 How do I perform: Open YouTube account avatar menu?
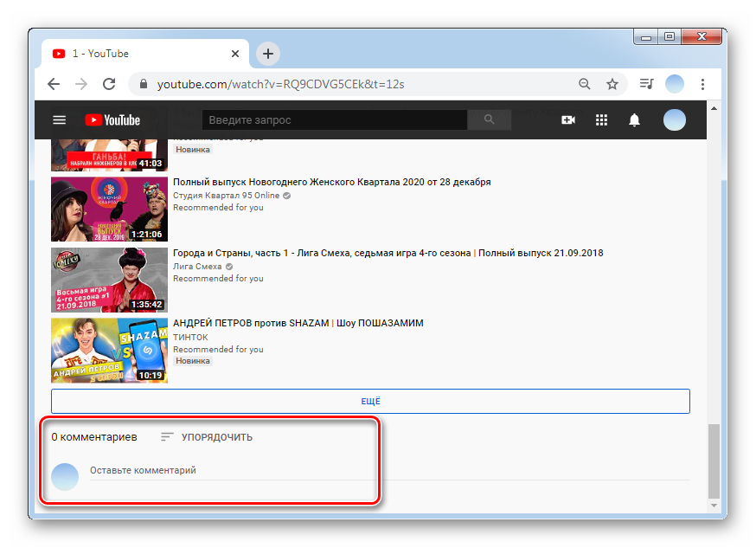[675, 120]
